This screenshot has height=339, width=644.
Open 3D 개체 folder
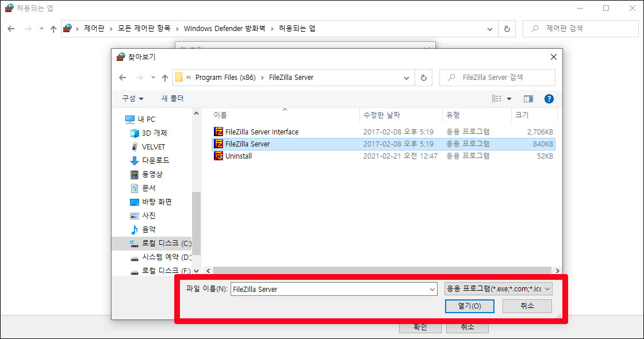(x=149, y=133)
